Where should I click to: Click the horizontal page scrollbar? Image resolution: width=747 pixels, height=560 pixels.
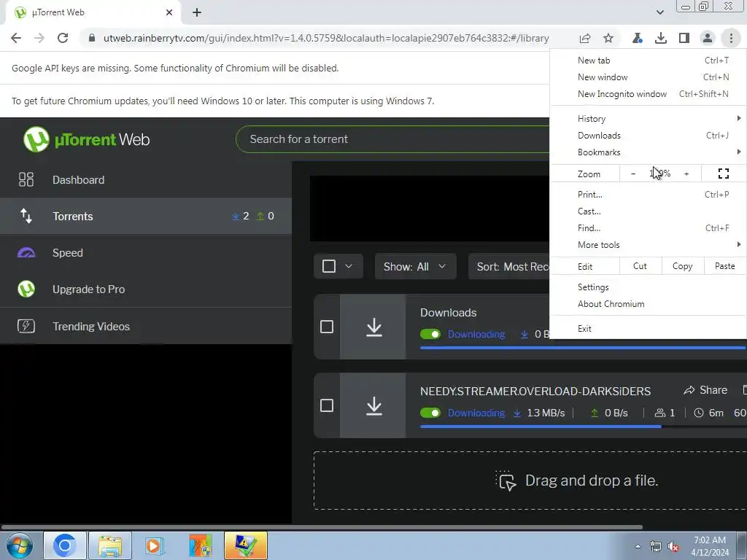click(322, 527)
